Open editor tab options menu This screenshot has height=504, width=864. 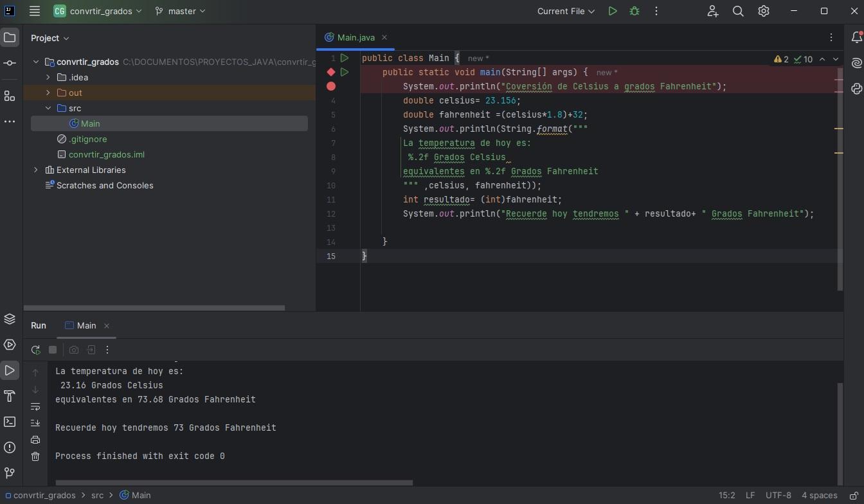pyautogui.click(x=831, y=37)
